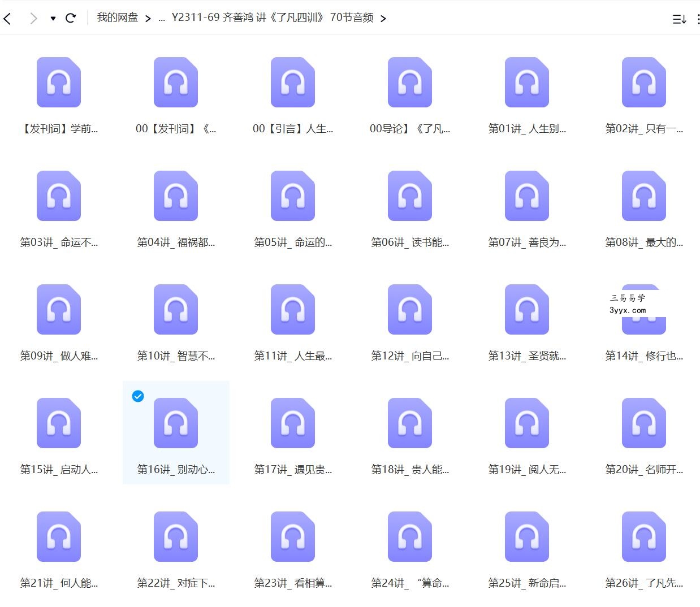
Task: Click the file name 第20讲_名师开...
Action: [644, 470]
